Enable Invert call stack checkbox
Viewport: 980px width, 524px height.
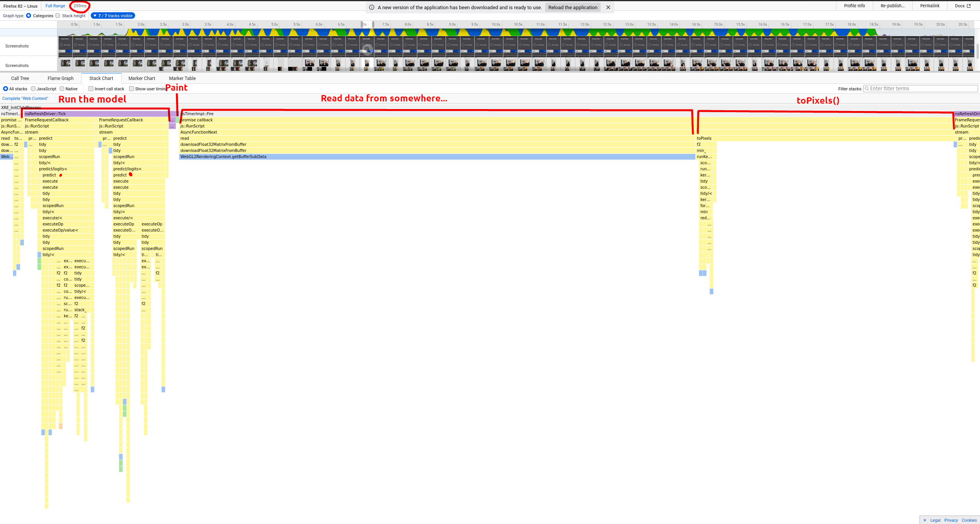click(91, 89)
